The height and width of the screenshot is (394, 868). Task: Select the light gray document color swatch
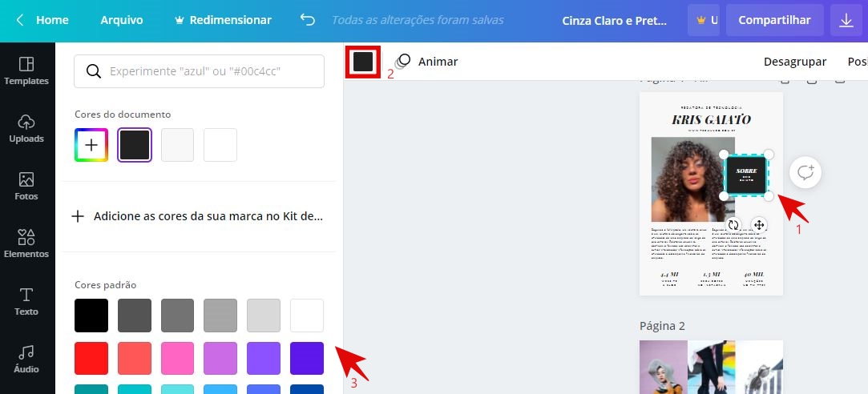[x=178, y=145]
